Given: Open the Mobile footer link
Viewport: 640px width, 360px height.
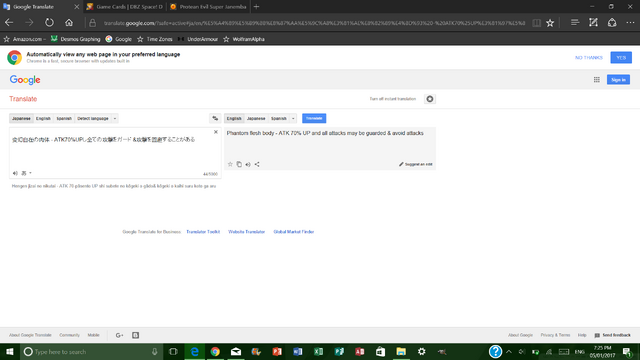Looking at the screenshot, I should pos(93,335).
